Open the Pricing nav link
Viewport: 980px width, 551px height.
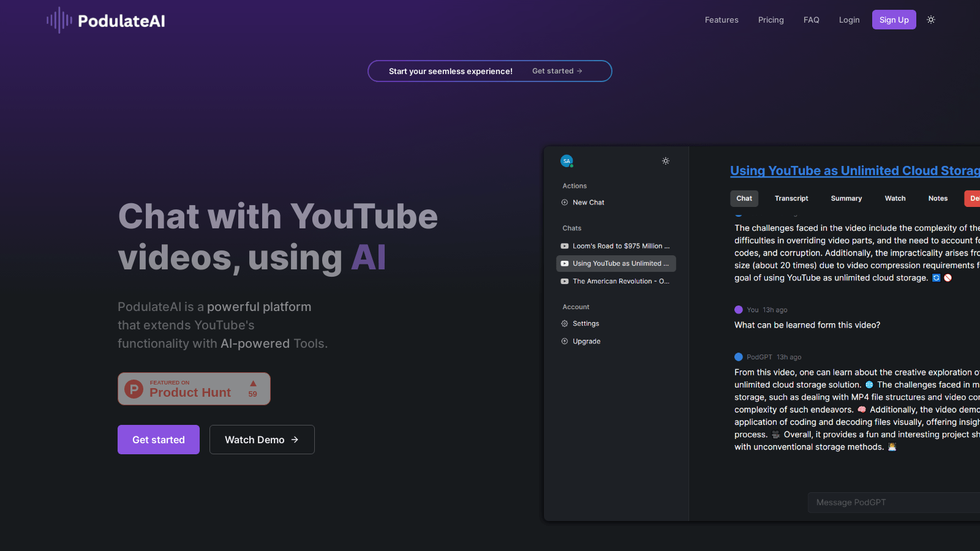click(x=771, y=20)
